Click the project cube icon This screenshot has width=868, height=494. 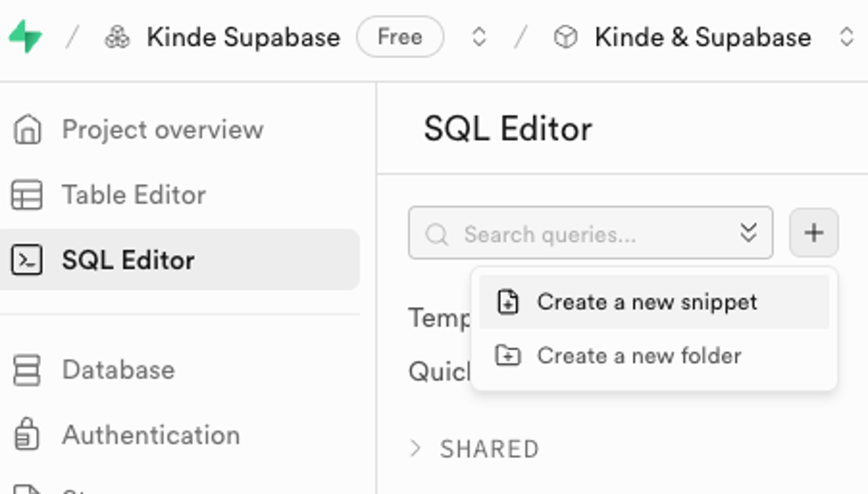tap(565, 37)
